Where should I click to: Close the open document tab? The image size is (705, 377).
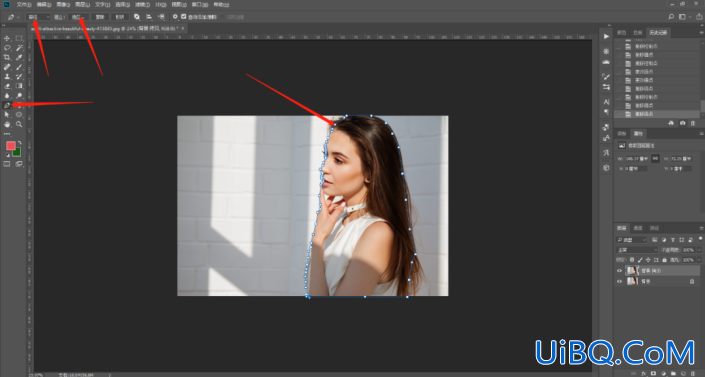[x=183, y=28]
